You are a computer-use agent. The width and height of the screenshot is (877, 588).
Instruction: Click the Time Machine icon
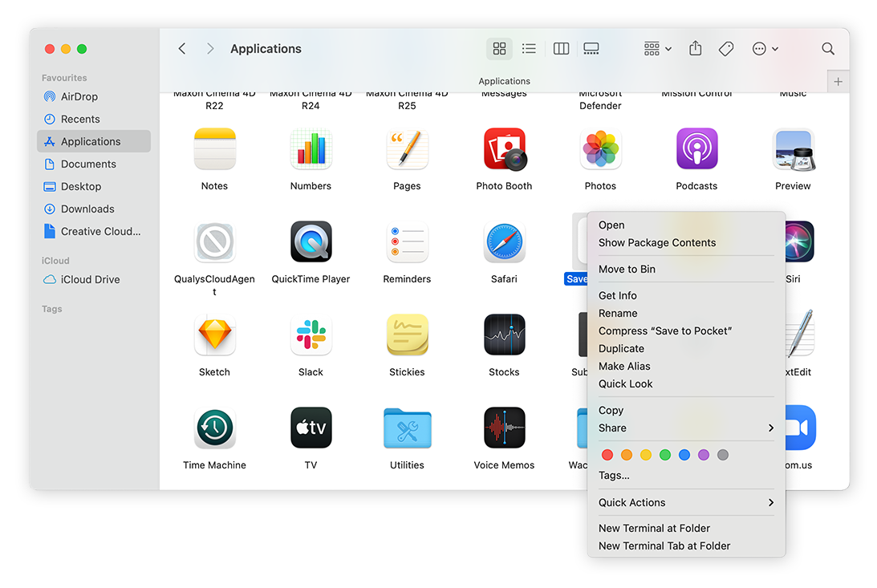pos(214,429)
